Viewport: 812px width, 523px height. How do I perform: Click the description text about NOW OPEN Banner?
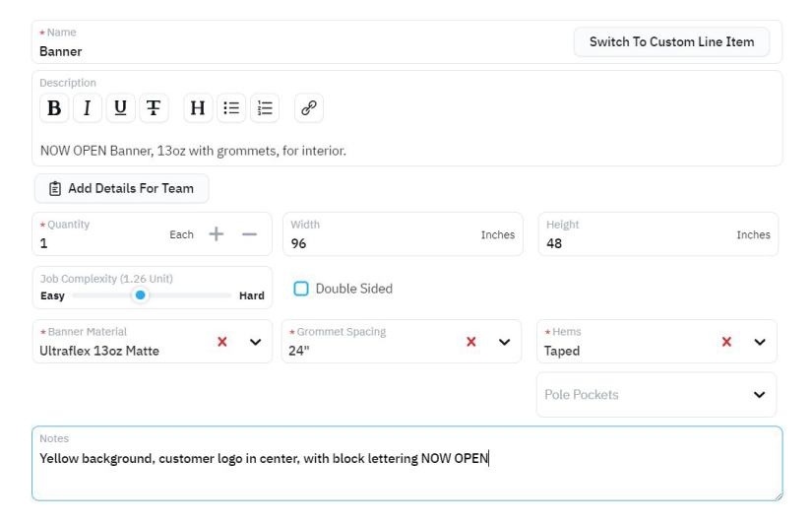pyautogui.click(x=193, y=151)
